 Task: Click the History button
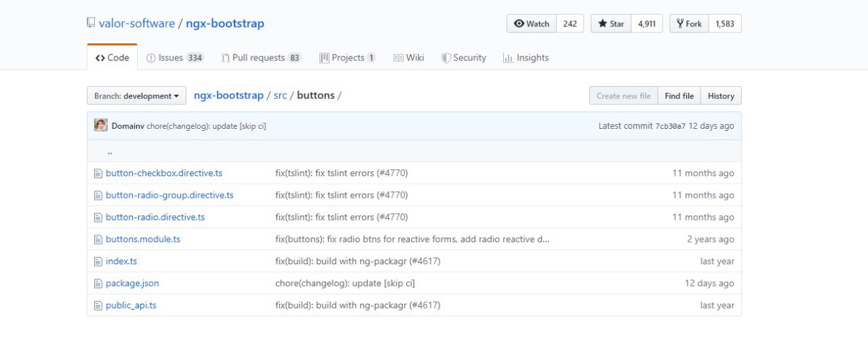[721, 96]
